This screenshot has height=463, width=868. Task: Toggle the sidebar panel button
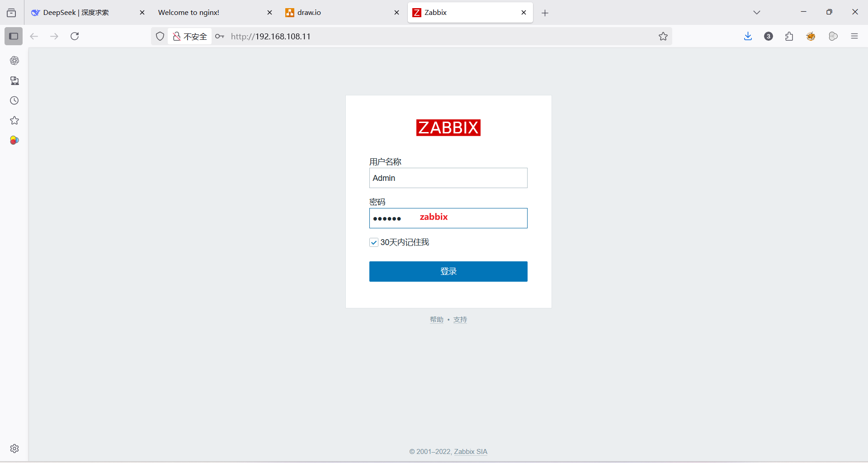(x=14, y=36)
